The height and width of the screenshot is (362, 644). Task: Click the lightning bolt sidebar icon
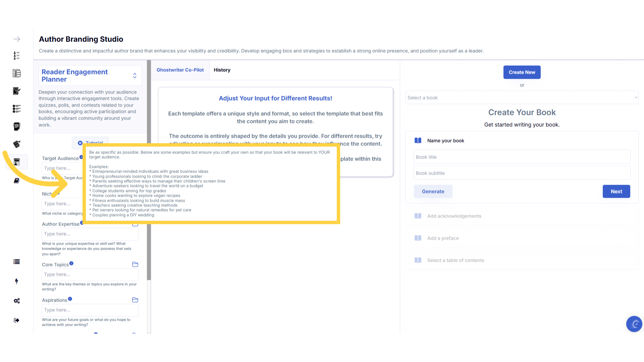coord(16,281)
